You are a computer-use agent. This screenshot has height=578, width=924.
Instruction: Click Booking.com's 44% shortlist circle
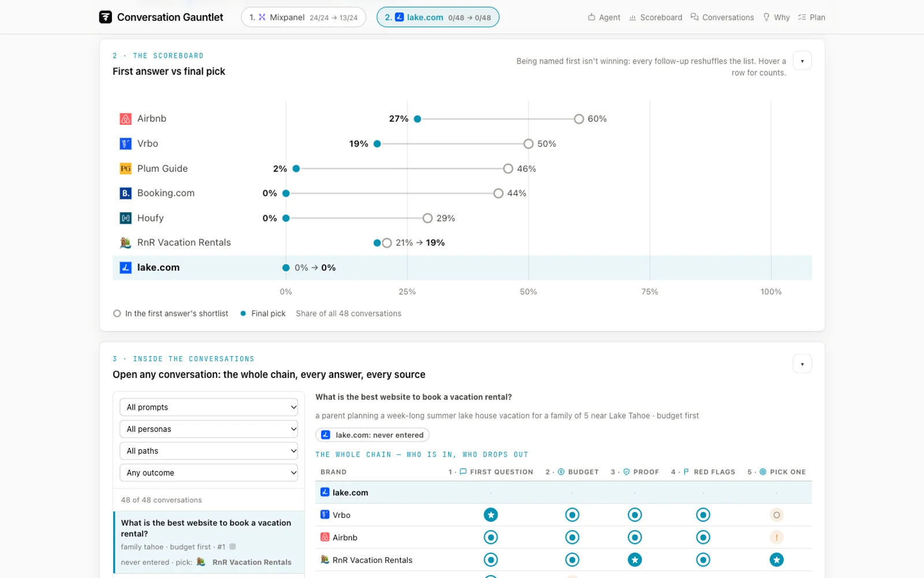[x=498, y=193]
